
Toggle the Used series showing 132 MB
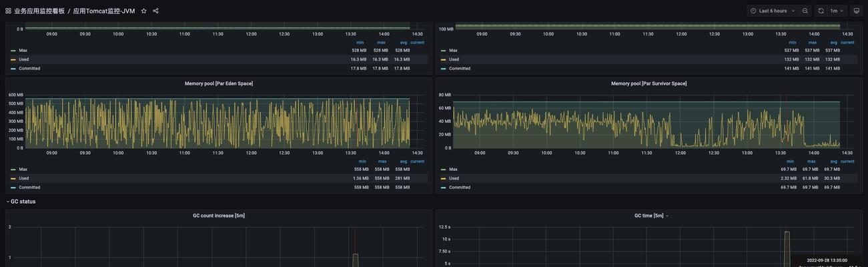[454, 59]
